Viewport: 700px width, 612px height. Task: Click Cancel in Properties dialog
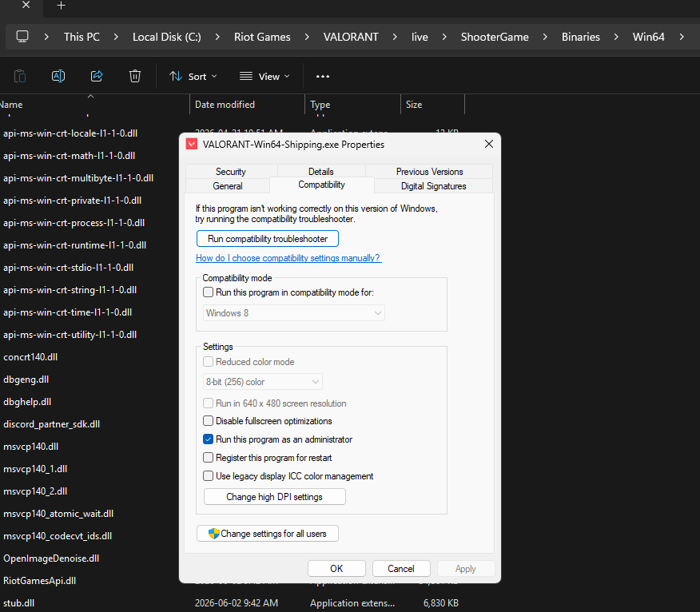coord(401,568)
